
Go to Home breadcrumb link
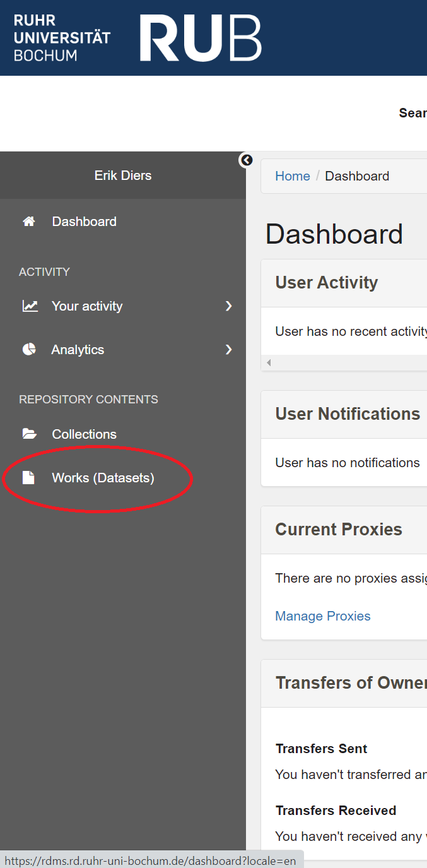(x=293, y=176)
